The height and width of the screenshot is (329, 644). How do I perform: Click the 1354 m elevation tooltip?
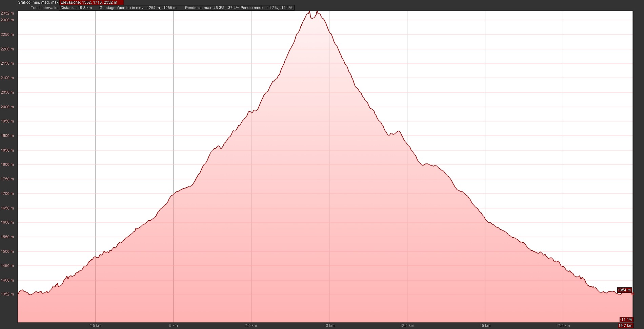click(x=624, y=290)
